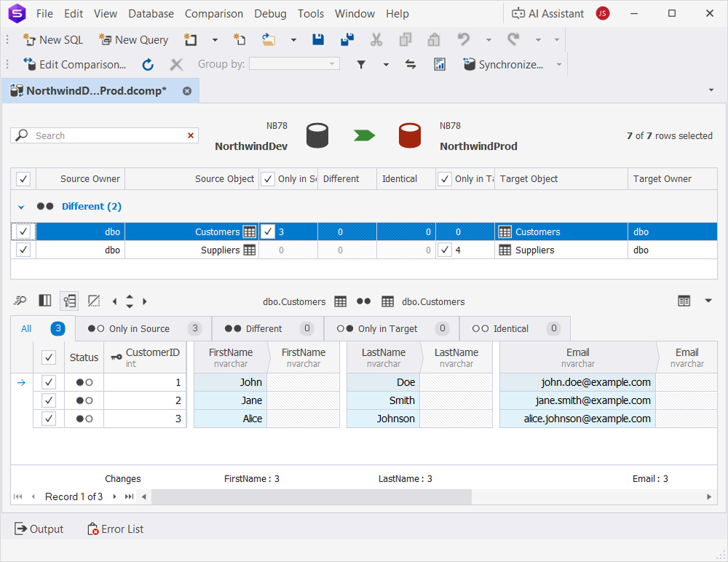The height and width of the screenshot is (562, 728).
Task: Expand the Synchronize dropdown arrow
Action: pos(559,65)
